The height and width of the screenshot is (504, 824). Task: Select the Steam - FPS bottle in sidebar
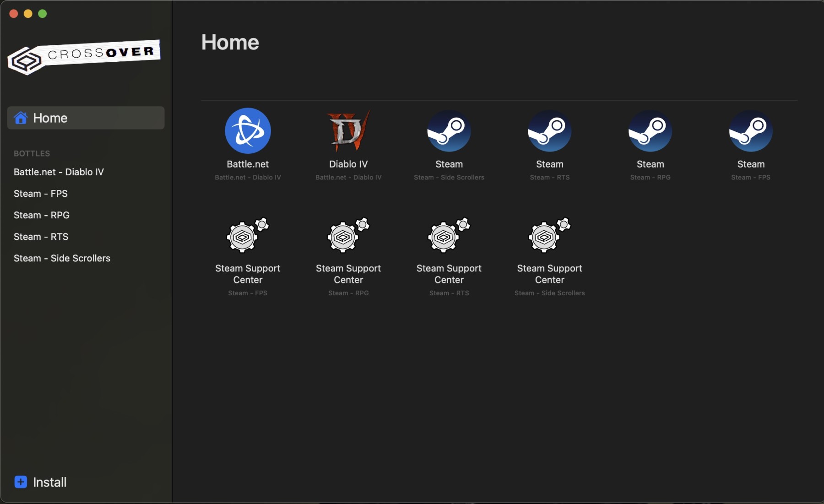[41, 194]
